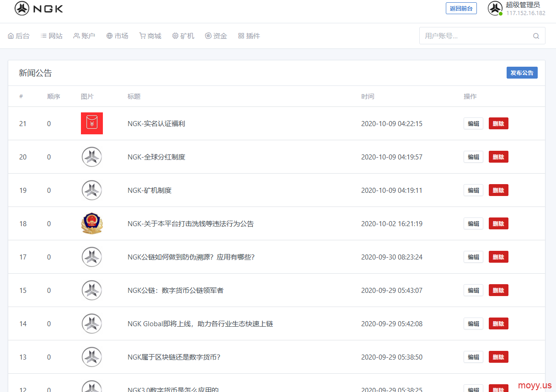The image size is (556, 392).
Task: Click the 顺序 column header
Action: [53, 96]
